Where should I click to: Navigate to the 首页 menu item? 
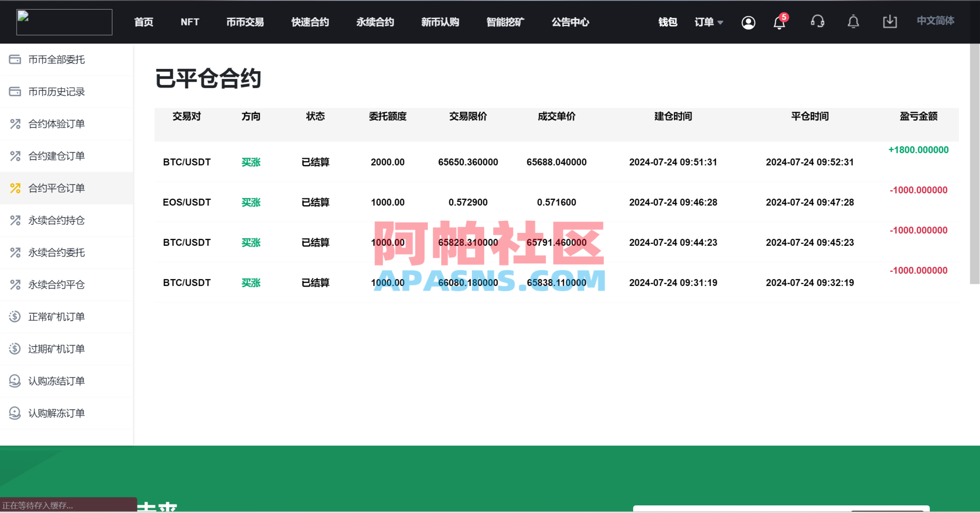144,22
